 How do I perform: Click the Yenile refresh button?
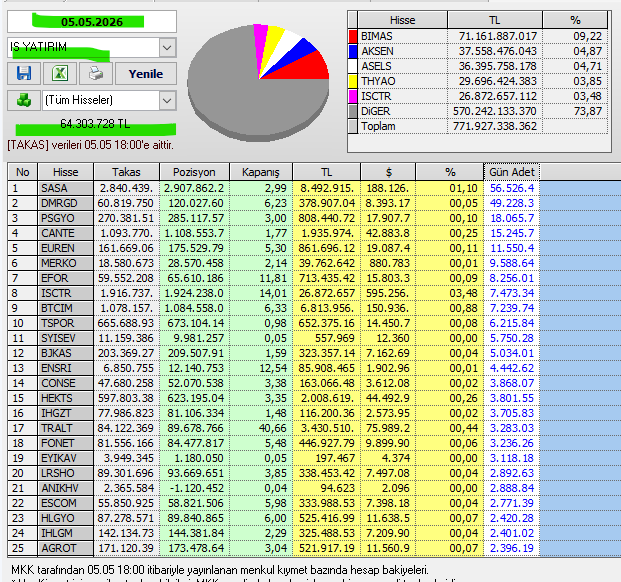point(146,74)
